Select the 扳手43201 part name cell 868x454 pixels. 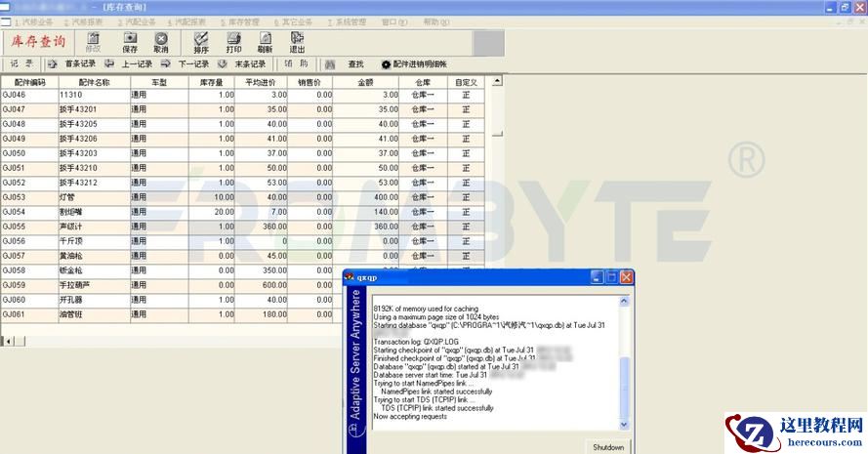point(94,109)
